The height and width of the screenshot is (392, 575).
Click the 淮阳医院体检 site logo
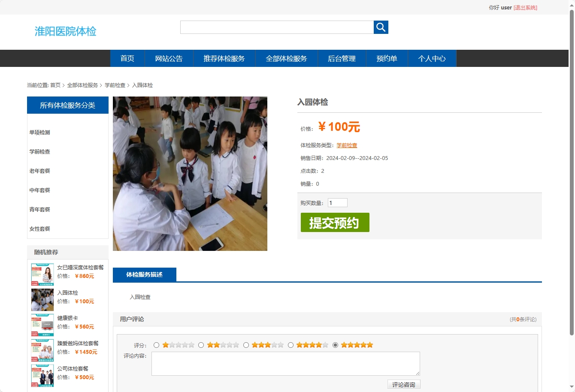65,31
